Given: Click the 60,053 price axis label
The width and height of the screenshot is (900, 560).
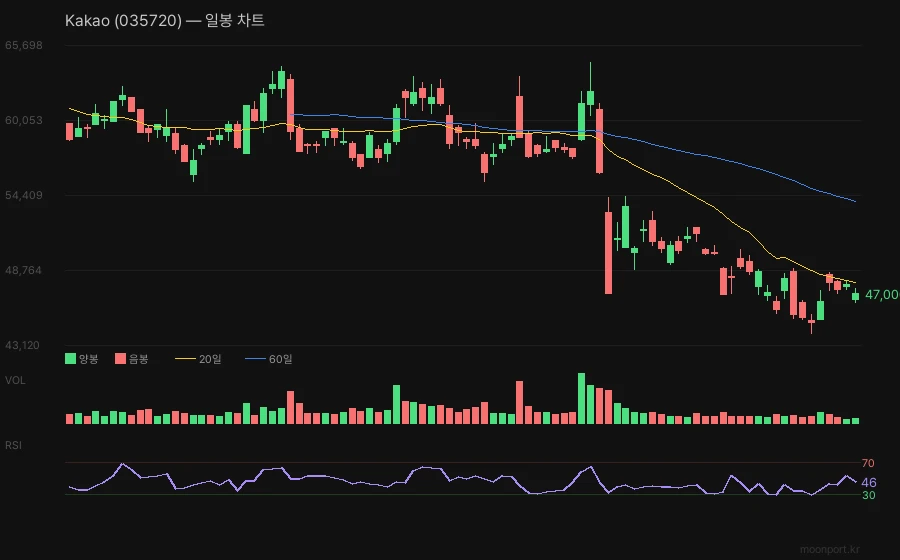Looking at the screenshot, I should click(x=24, y=120).
